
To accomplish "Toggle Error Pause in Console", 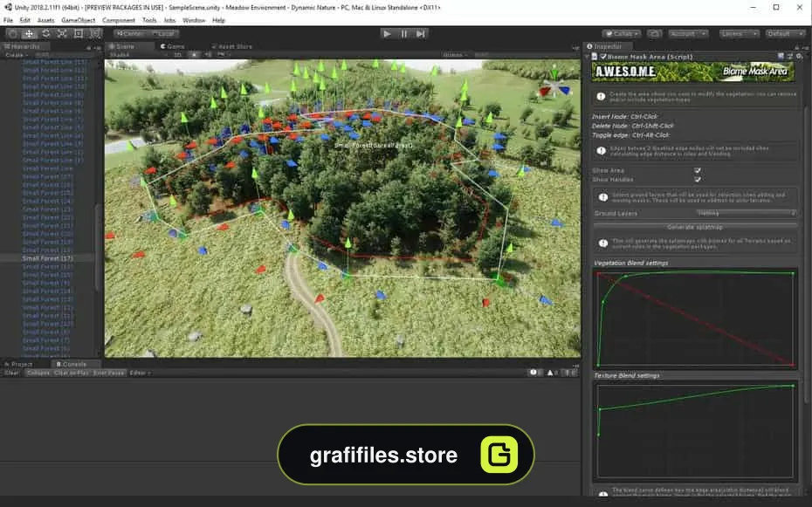I will pos(109,373).
